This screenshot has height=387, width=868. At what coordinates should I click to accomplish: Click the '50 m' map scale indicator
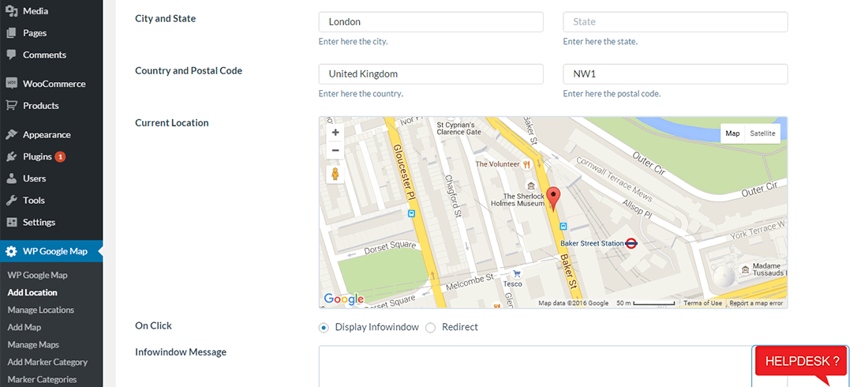tap(645, 303)
